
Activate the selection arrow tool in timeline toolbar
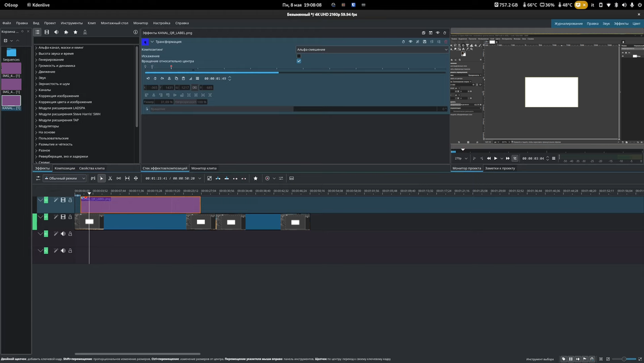tap(102, 179)
